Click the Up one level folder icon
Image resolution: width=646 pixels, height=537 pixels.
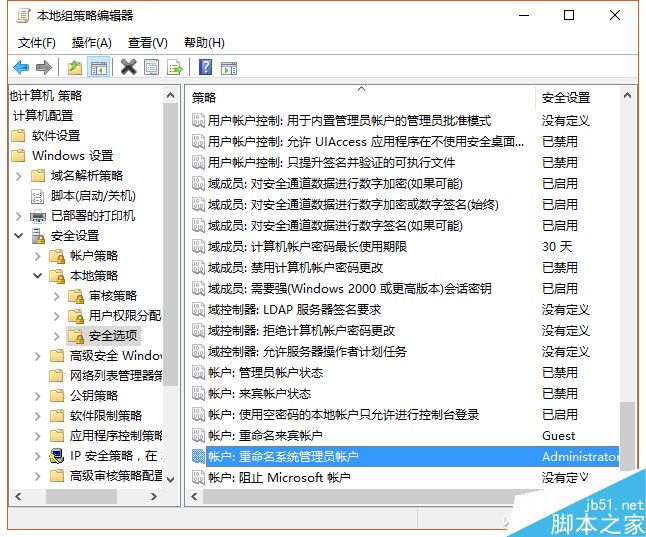point(75,68)
